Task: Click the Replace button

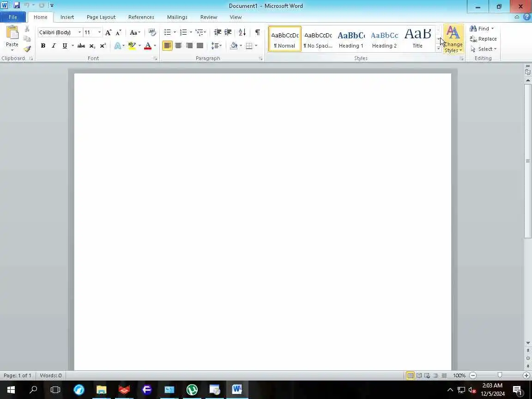Action: click(x=483, y=39)
